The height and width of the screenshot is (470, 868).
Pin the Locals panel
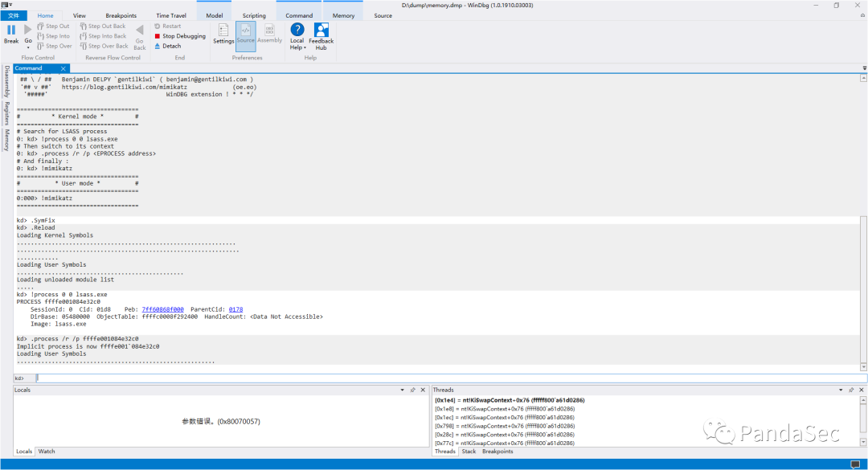[413, 390]
